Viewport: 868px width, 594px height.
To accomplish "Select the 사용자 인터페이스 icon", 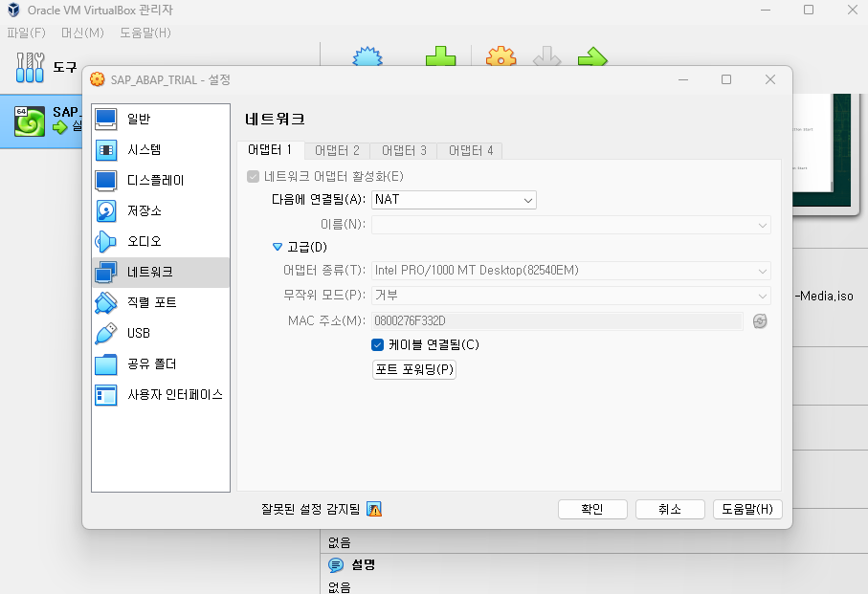I will [x=105, y=395].
